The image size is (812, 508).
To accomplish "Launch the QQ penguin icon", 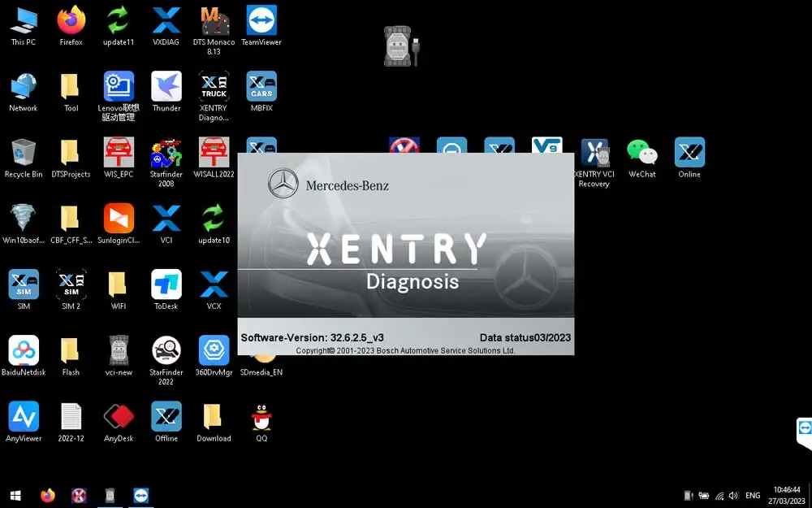I will (261, 421).
